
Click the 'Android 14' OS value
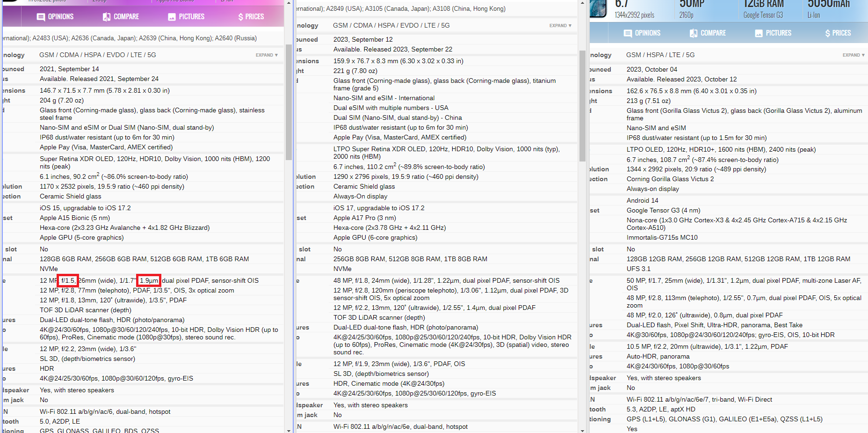click(643, 200)
